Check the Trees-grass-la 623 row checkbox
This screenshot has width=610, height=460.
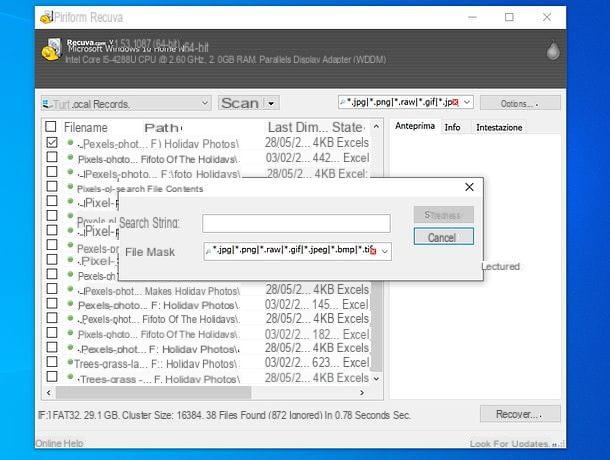click(52, 362)
